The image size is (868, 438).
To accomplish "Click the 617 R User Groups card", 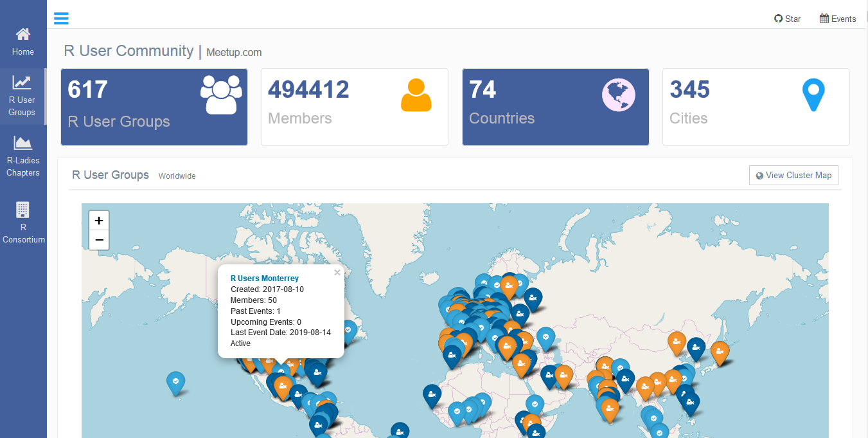I will click(154, 107).
